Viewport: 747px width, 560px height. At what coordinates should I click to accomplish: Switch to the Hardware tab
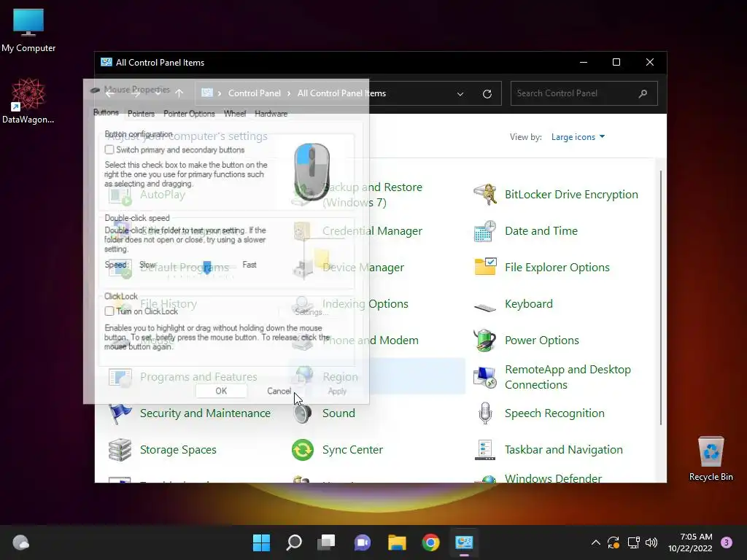click(x=271, y=114)
